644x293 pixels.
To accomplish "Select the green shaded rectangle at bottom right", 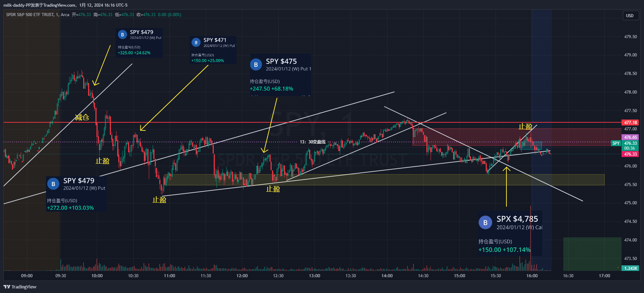I will click(592, 253).
